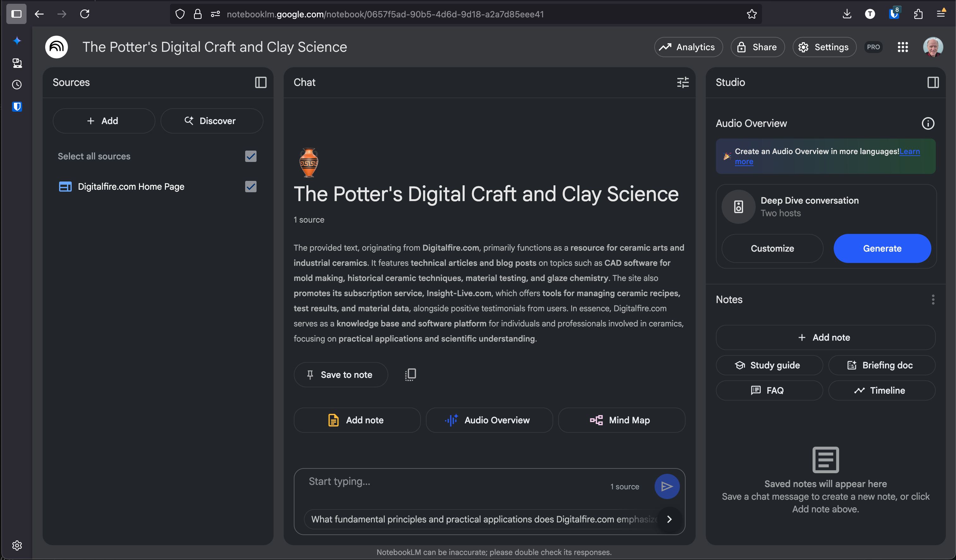
Task: Click Add note in chat
Action: 357,420
